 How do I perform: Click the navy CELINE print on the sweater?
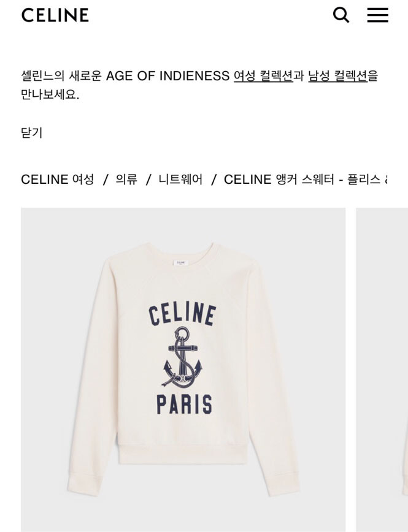(x=182, y=314)
